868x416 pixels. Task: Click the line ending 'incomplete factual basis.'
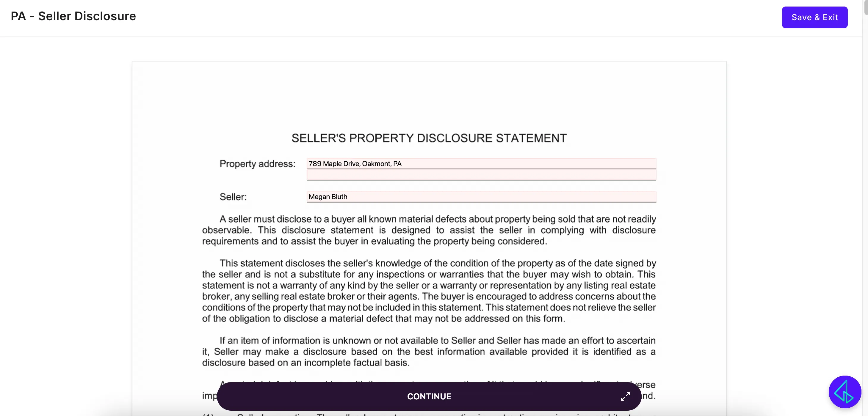pyautogui.click(x=306, y=363)
